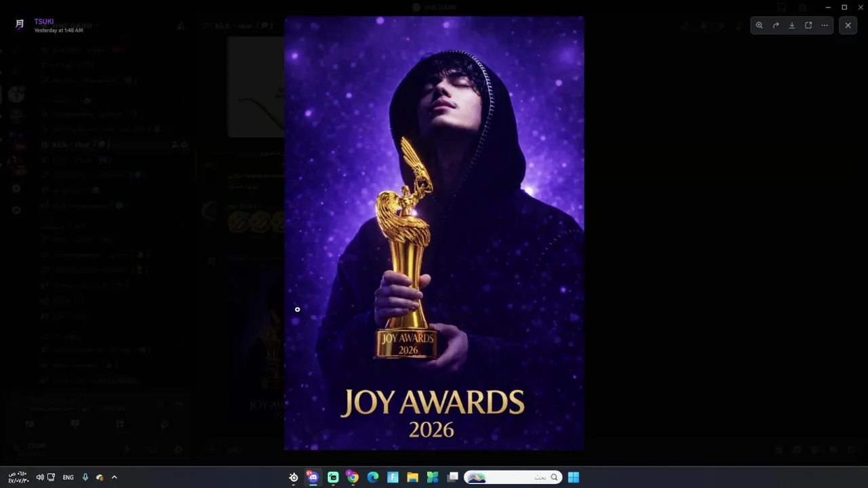Open the green app icon beside Discord

tap(333, 477)
